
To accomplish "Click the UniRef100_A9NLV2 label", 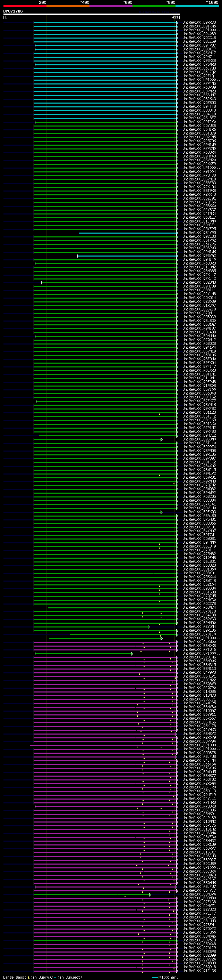I will [199, 473].
